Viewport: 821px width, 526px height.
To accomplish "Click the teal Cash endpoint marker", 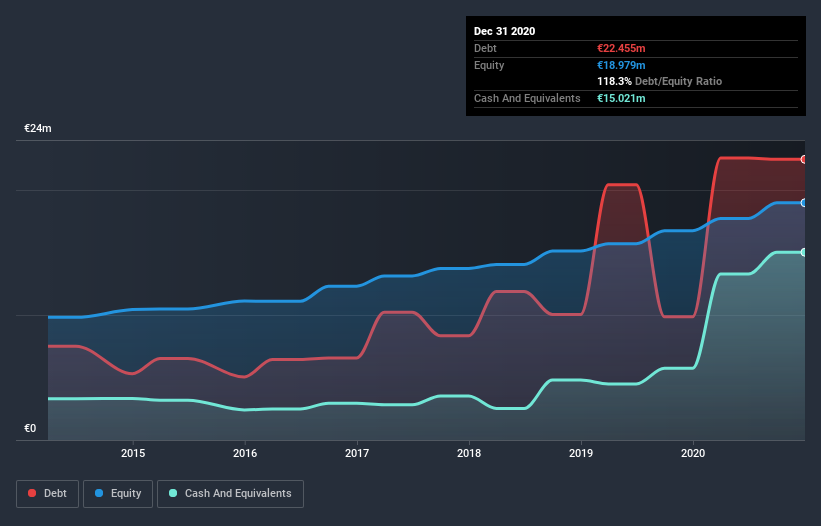I will (x=804, y=252).
